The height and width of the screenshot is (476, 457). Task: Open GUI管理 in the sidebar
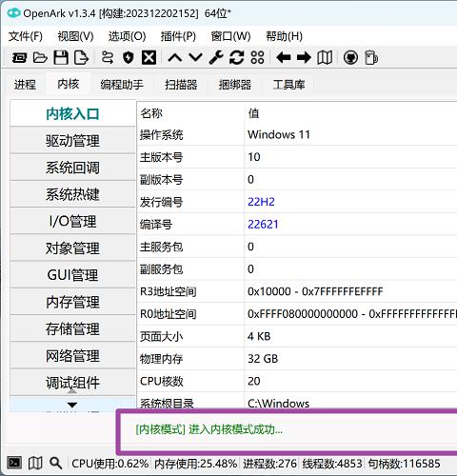72,275
